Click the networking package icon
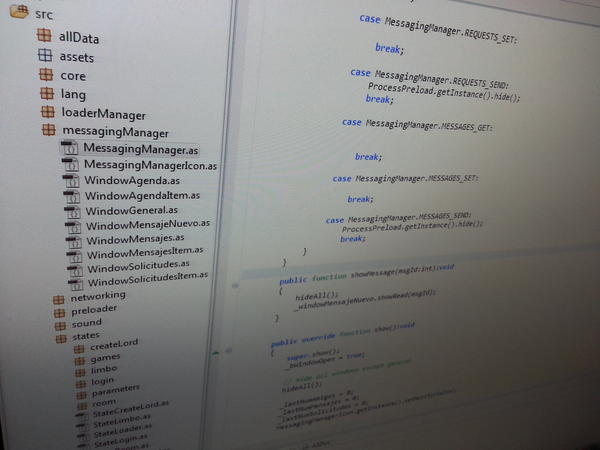 point(59,300)
